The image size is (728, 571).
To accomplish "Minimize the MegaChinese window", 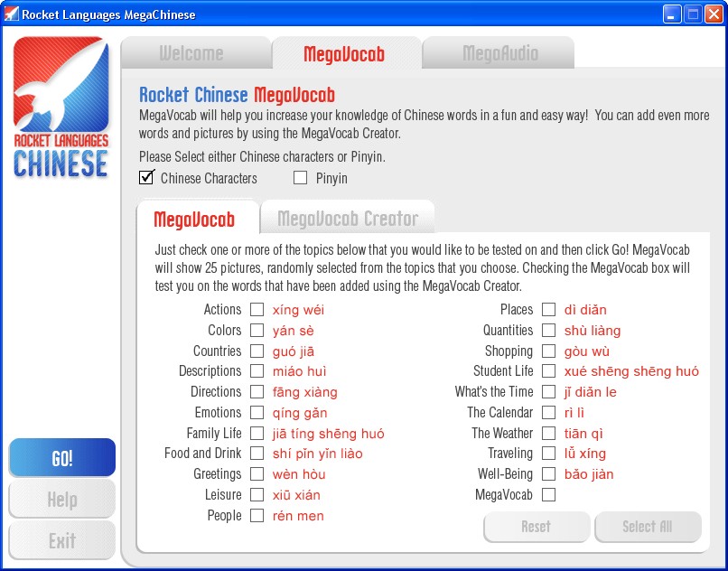I will [671, 14].
